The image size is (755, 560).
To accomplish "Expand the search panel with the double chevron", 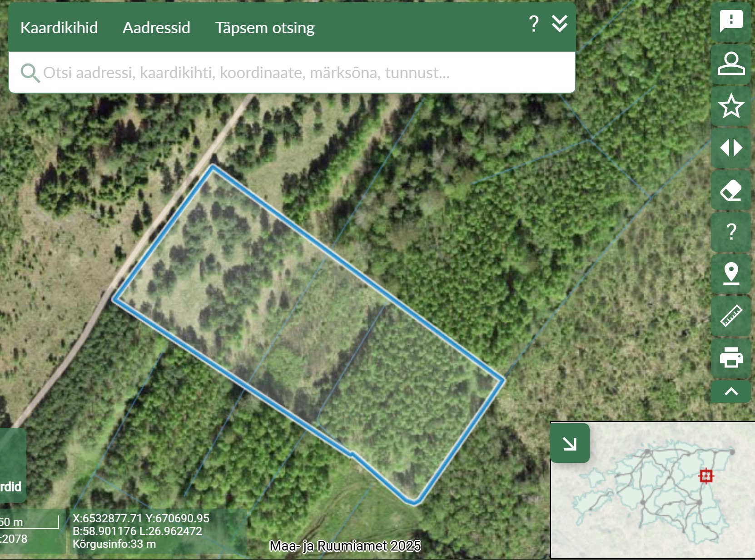I will coord(559,24).
